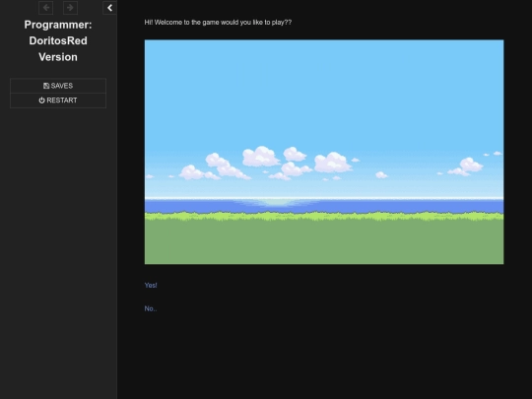This screenshot has height=399, width=532.
Task: Click the RESTART button
Action: pyautogui.click(x=58, y=100)
